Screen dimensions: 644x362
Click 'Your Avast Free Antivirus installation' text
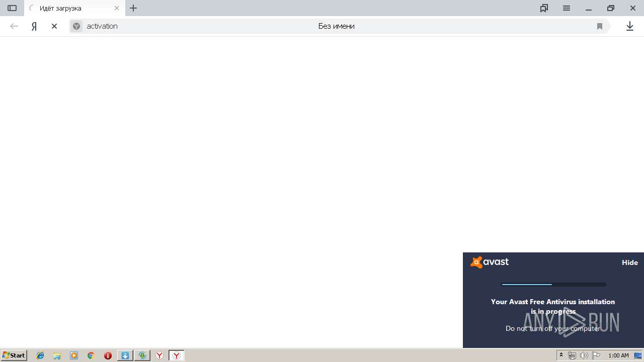(553, 302)
